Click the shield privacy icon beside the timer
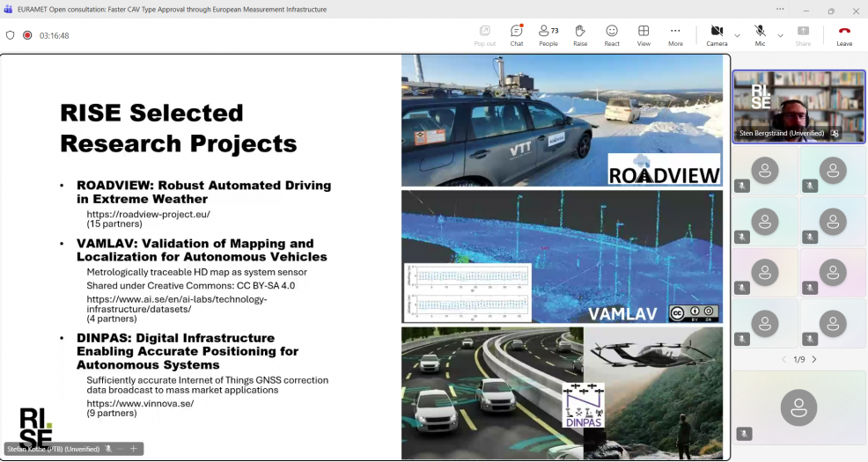 tap(10, 35)
